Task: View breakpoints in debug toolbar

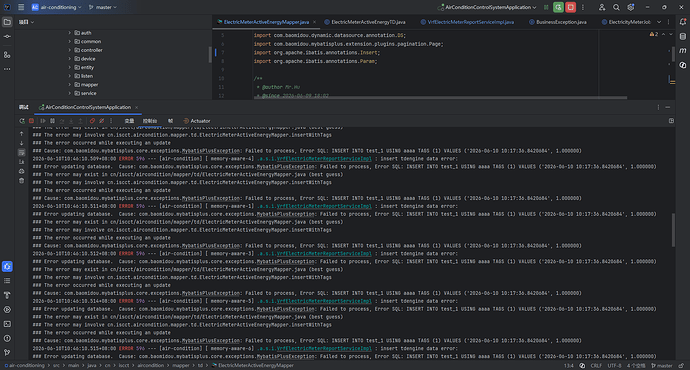Action: (92, 121)
